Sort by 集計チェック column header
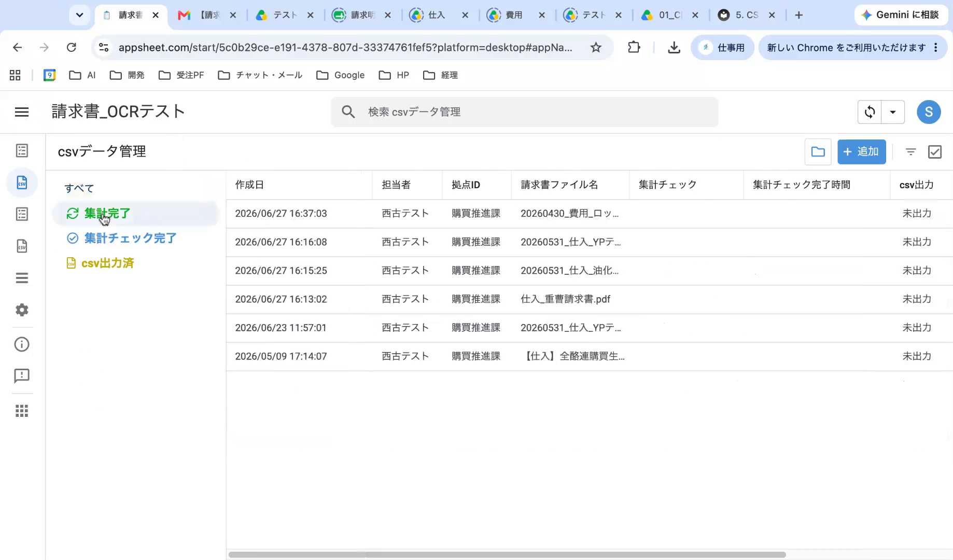This screenshot has height=560, width=953. point(668,185)
